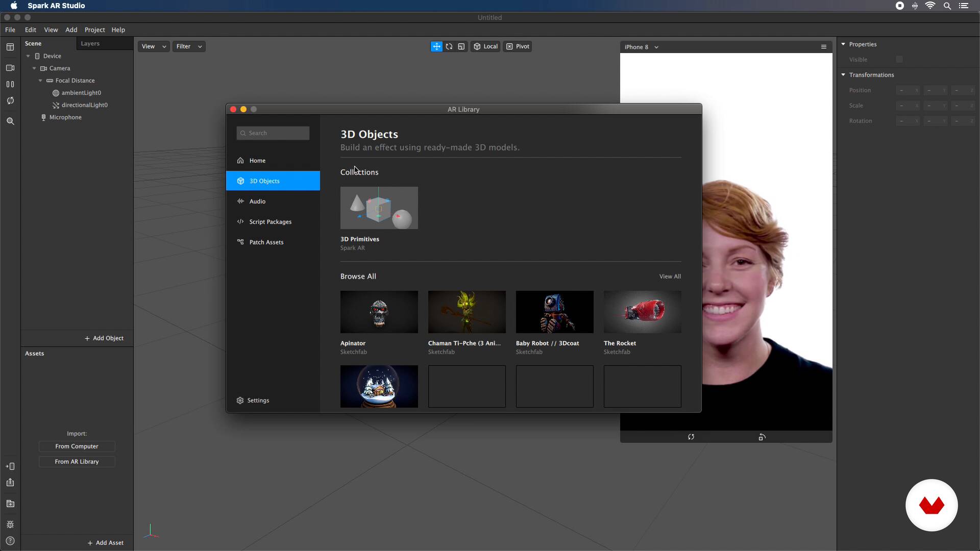
Task: Collapse the Camera tree item
Action: 34,68
